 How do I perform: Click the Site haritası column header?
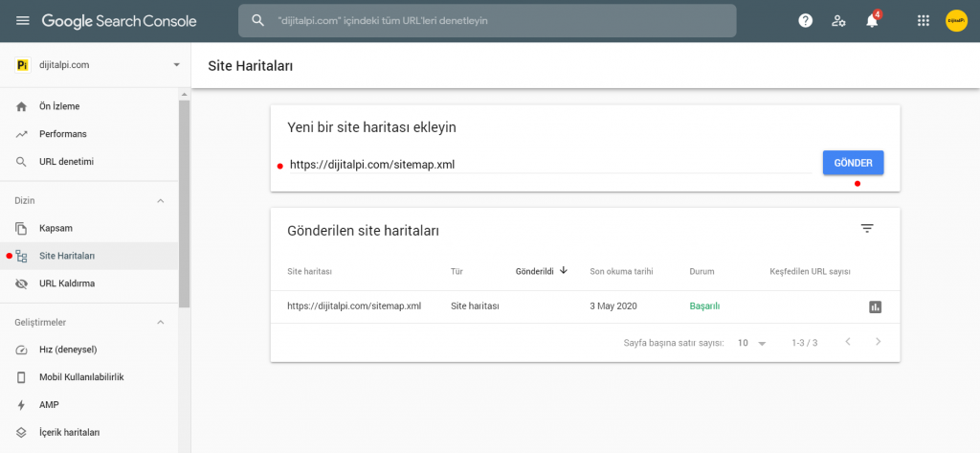point(309,272)
